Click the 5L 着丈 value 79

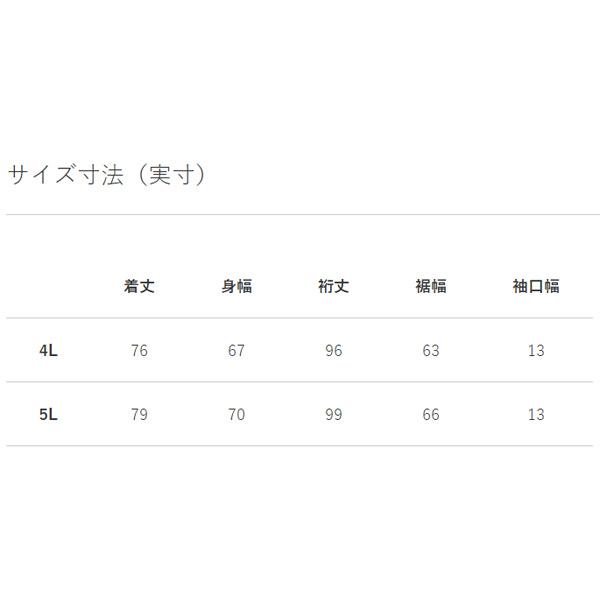click(139, 414)
